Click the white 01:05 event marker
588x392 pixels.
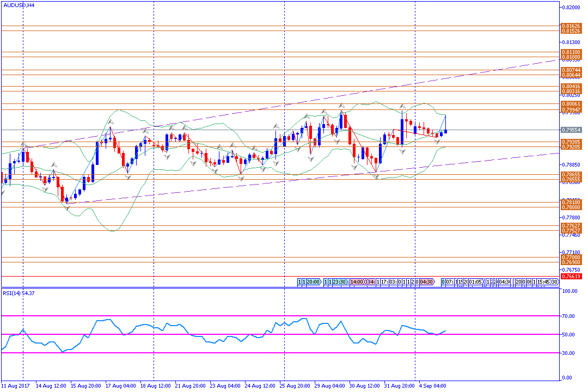[475, 282]
